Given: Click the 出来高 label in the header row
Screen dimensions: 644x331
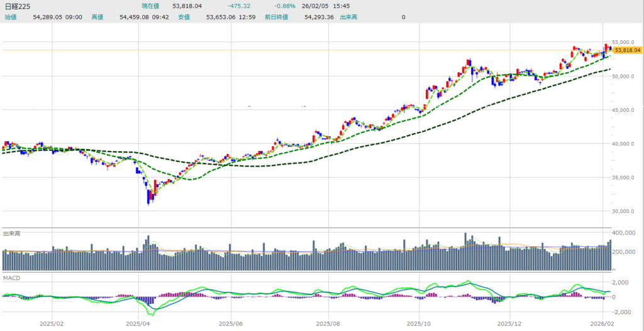Looking at the screenshot, I should (349, 17).
